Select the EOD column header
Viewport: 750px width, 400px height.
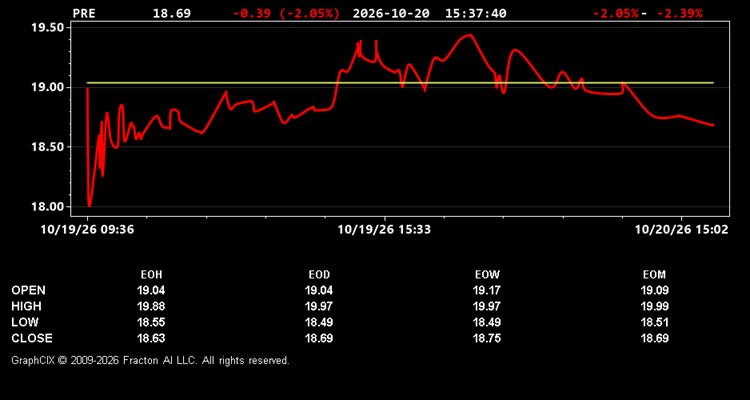pyautogui.click(x=319, y=275)
